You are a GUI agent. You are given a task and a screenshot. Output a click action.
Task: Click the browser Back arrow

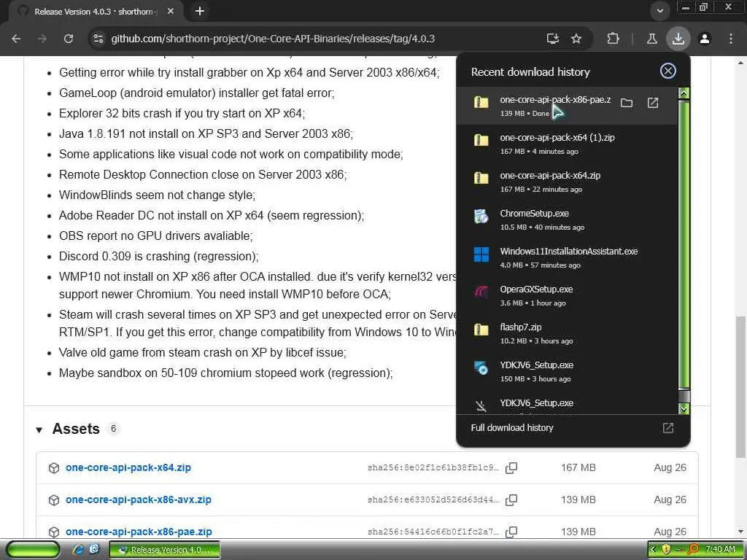(x=16, y=39)
